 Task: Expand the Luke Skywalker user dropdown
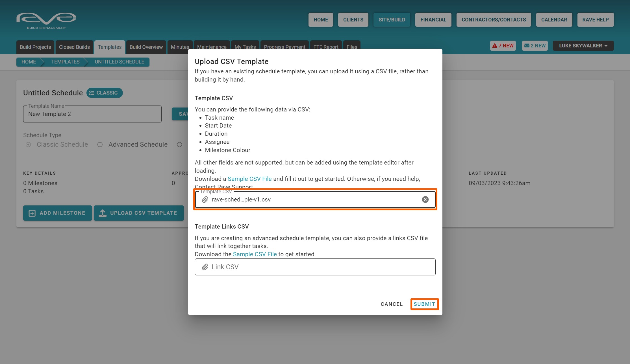coord(583,46)
